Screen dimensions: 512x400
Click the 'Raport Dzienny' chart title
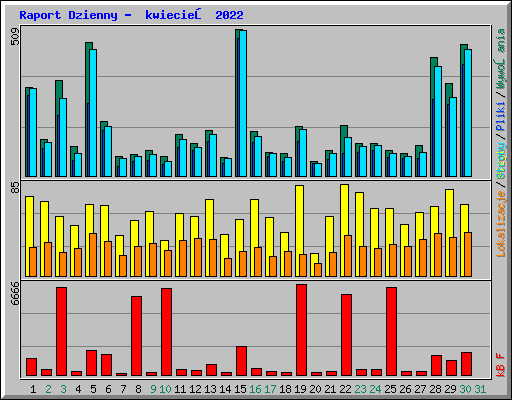[x=69, y=15]
